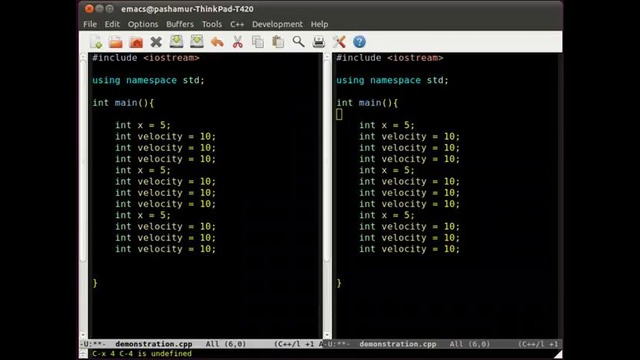Save the current buffer with Save icon
This screenshot has height=360, width=640.
[x=176, y=41]
